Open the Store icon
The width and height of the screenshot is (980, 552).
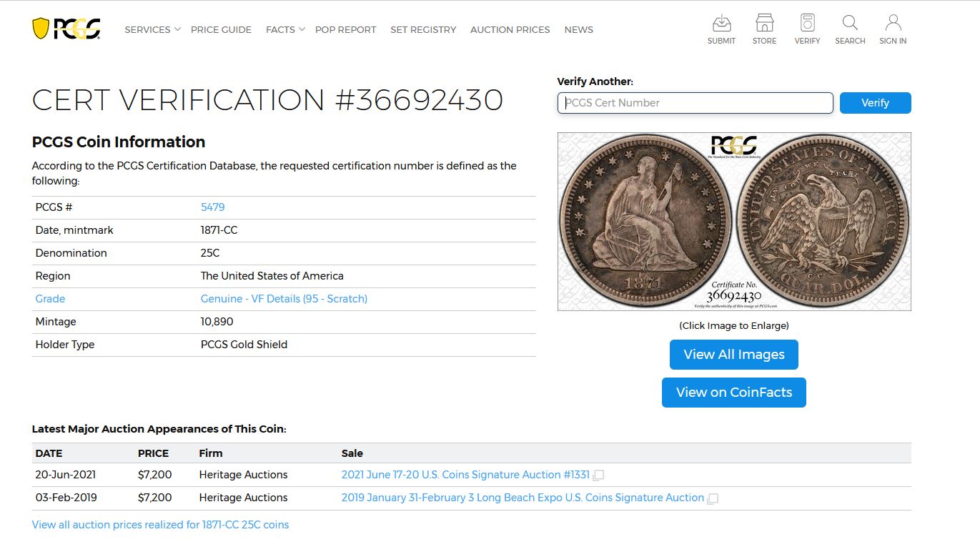pos(764,29)
